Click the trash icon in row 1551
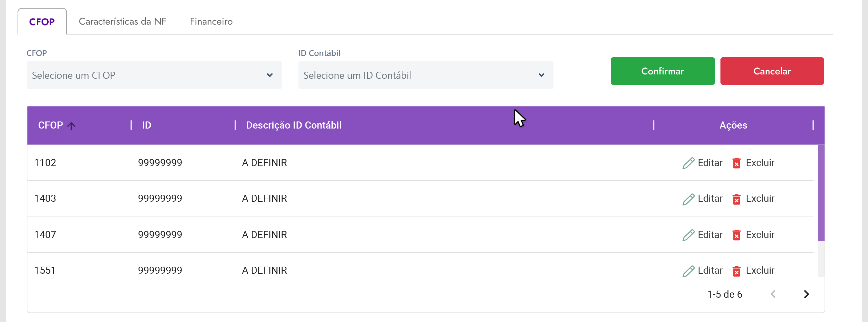The width and height of the screenshot is (868, 322). pyautogui.click(x=736, y=271)
